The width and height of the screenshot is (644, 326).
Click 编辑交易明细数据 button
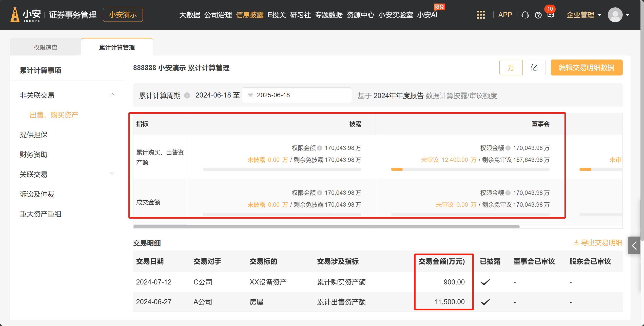(x=586, y=68)
